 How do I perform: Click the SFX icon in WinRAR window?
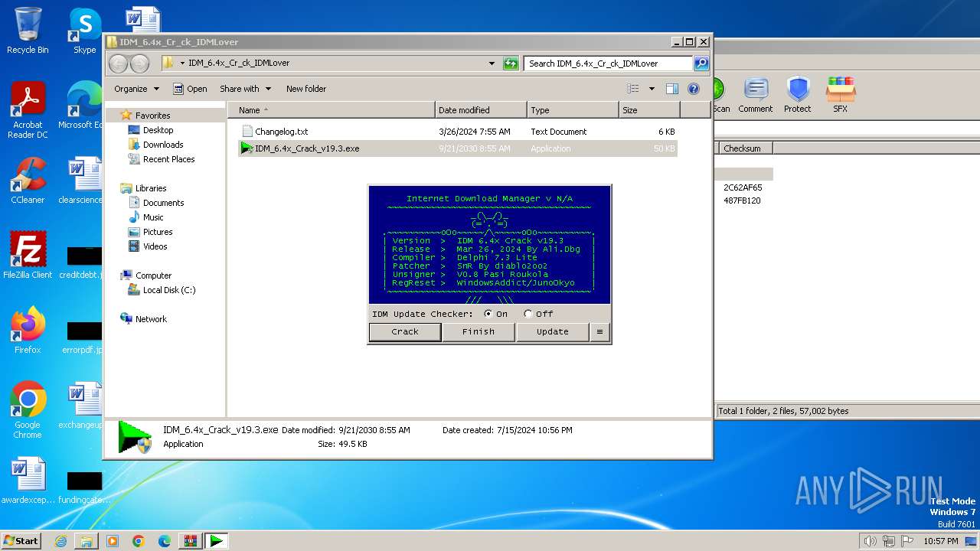(x=840, y=96)
